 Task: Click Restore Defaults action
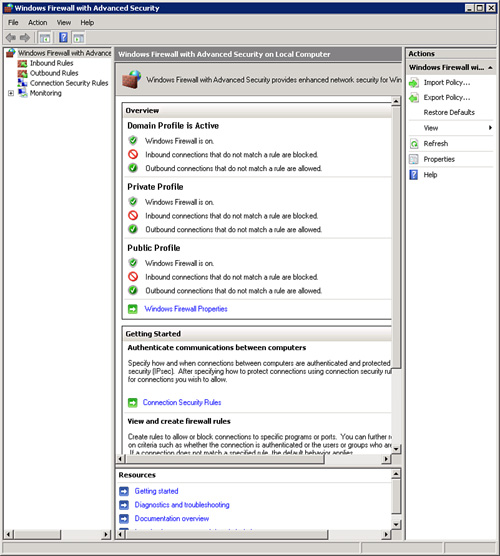point(449,112)
